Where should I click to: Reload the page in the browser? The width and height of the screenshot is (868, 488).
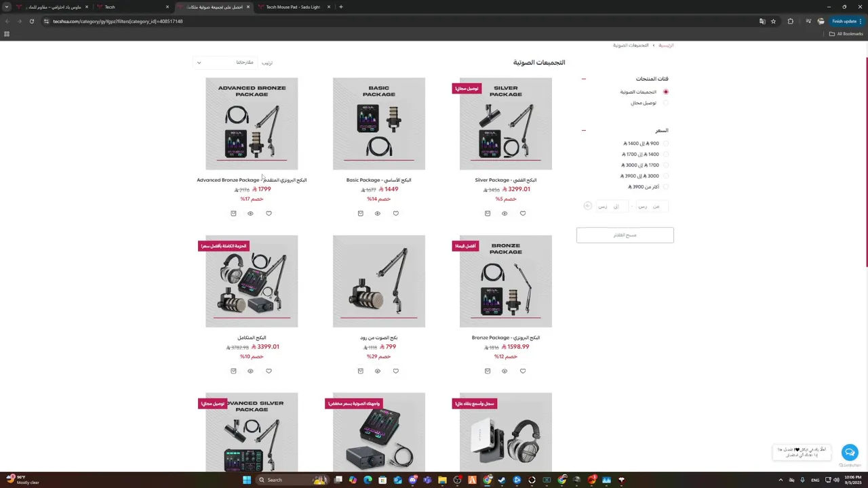(x=31, y=21)
